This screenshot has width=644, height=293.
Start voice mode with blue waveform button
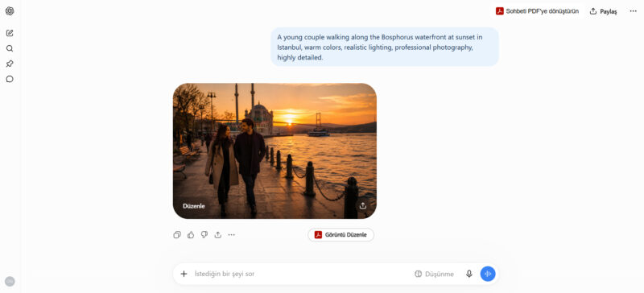(488, 274)
